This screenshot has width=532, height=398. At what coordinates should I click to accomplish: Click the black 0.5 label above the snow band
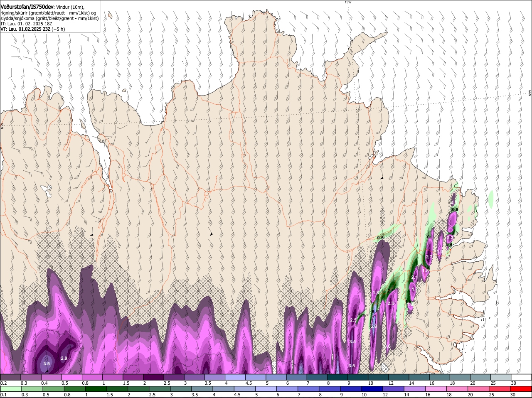coord(380,238)
